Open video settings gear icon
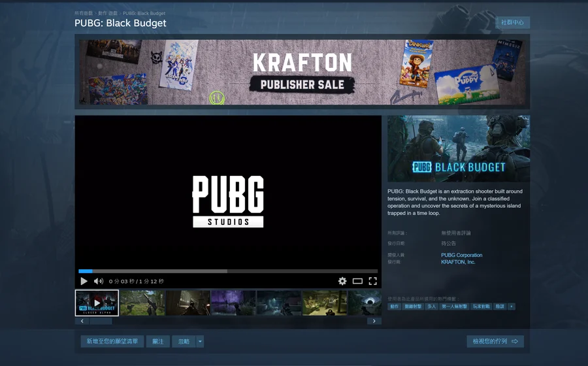The height and width of the screenshot is (366, 588). [x=342, y=281]
